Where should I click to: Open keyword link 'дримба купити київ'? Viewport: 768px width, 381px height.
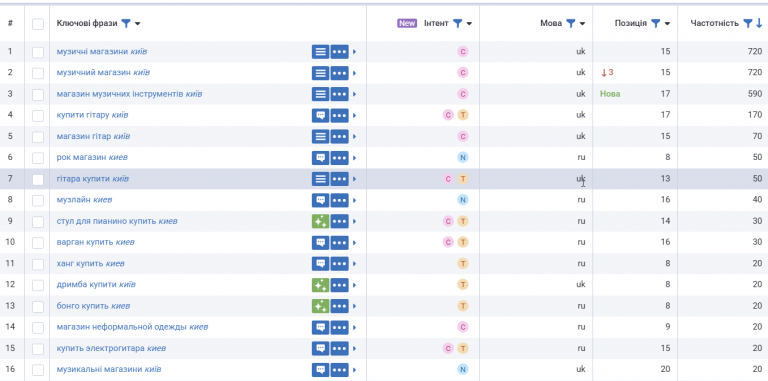(x=96, y=285)
